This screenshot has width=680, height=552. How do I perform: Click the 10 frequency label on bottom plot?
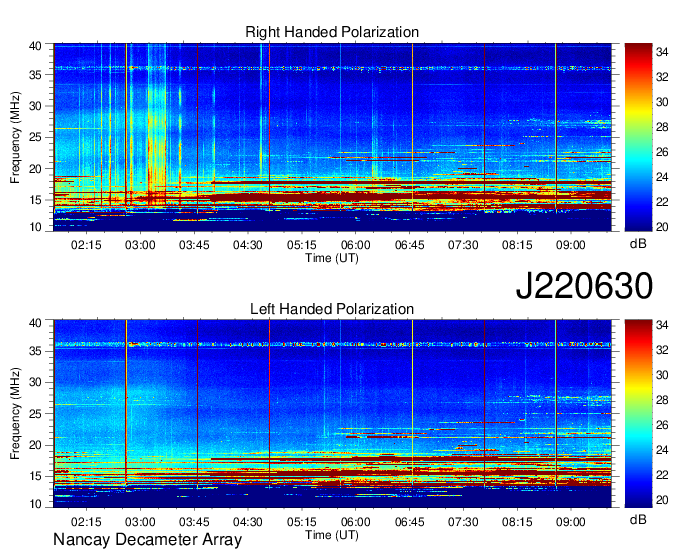pyautogui.click(x=35, y=504)
